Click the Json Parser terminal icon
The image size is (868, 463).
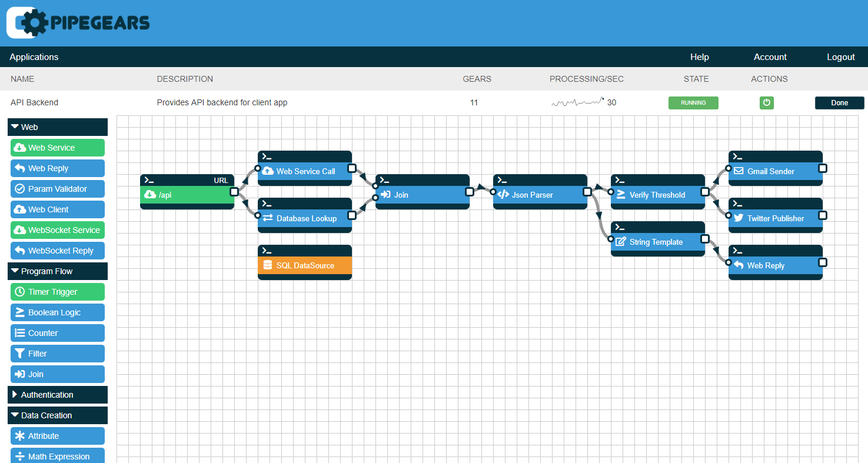(502, 180)
